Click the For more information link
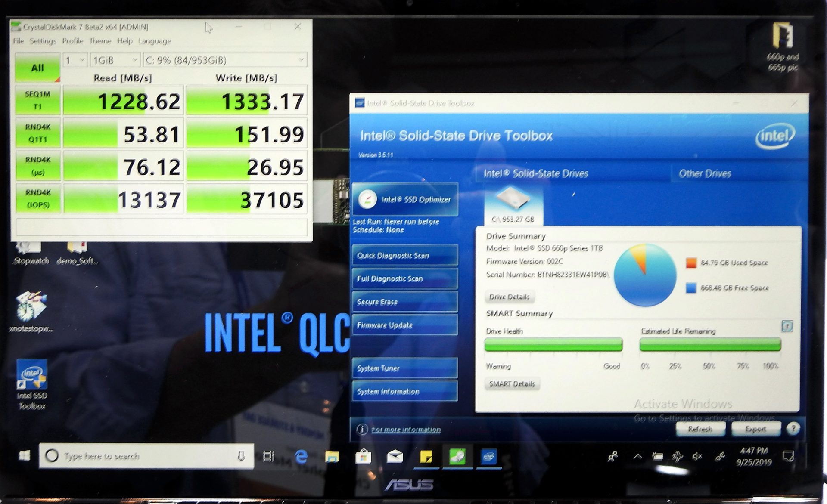Screen dimensions: 827x504 point(406,429)
